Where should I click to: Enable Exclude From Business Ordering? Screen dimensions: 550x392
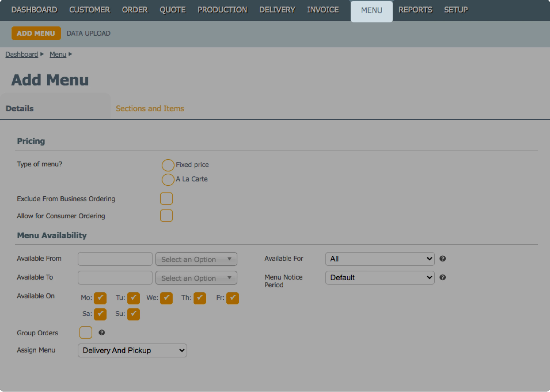click(166, 198)
